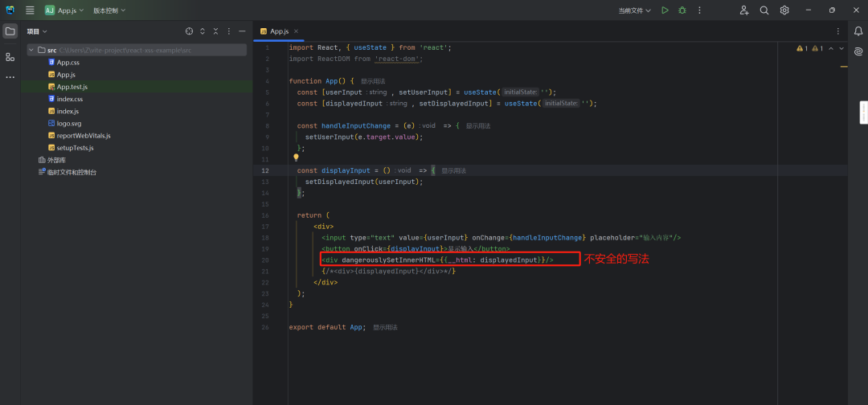Screen dimensions: 868x405
Task: Open more run actions menu in title bar
Action: point(700,10)
